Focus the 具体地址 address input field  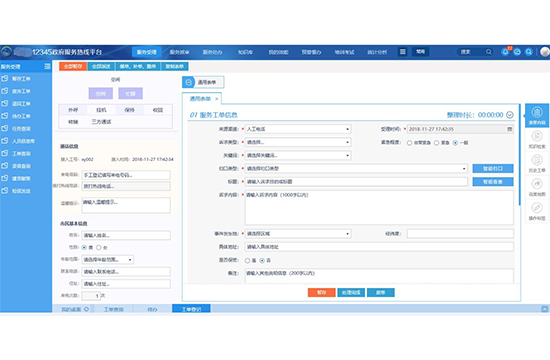click(379, 247)
